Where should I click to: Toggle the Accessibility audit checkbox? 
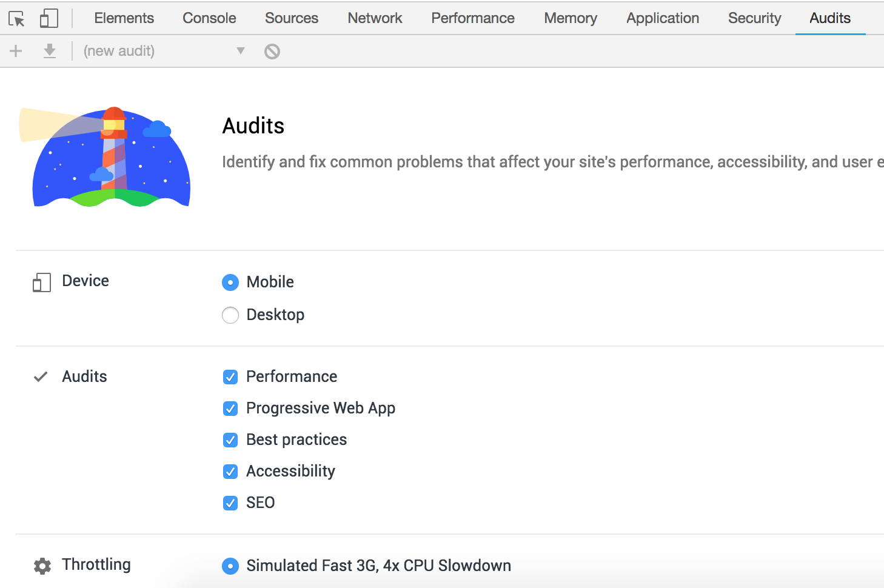click(230, 472)
